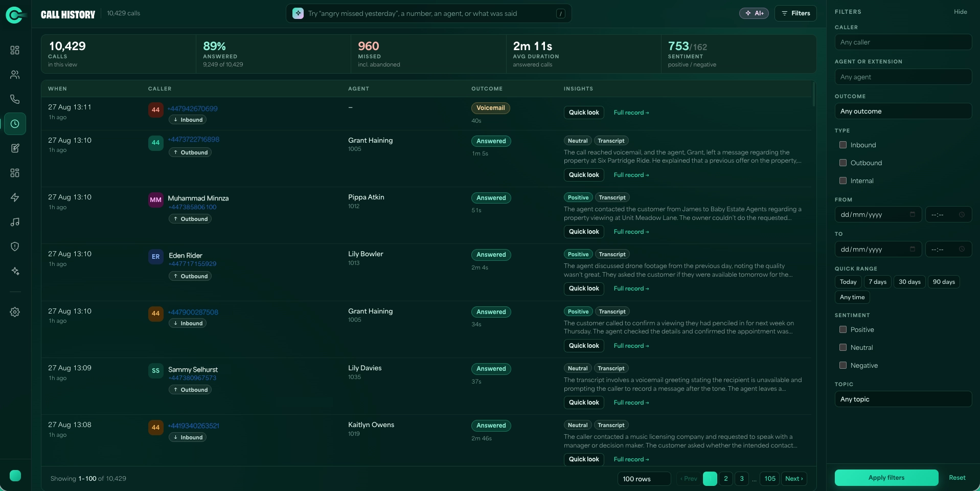Open the shield icon in sidebar
The image size is (980, 491).
pos(15,247)
